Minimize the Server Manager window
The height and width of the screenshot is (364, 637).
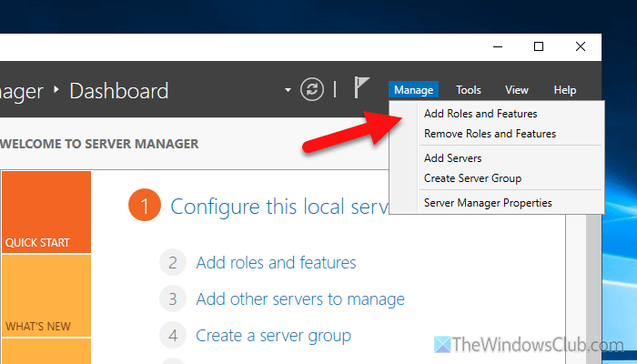[x=498, y=46]
